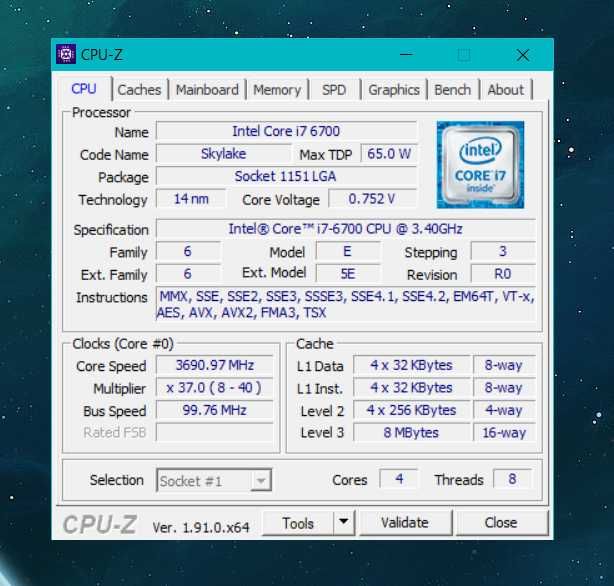Click the Level 2 associativity '4-way'
This screenshot has height=586, width=614.
coord(504,410)
